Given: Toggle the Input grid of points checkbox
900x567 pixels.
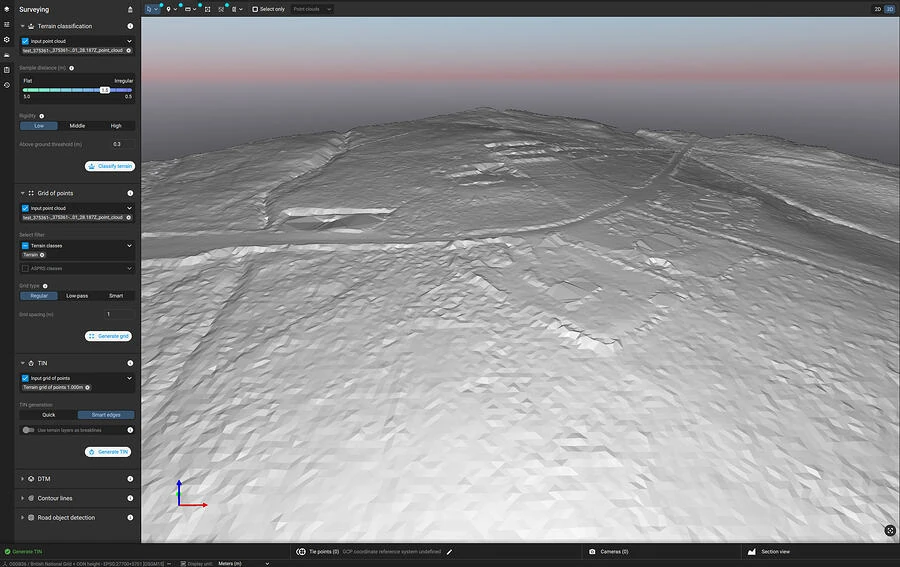Looking at the screenshot, I should pyautogui.click(x=25, y=378).
